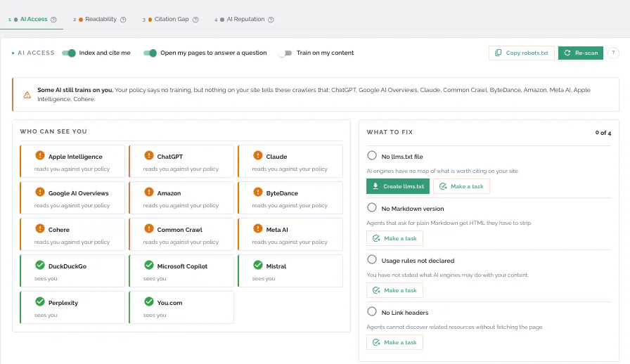
Task: Mark Usage rules not declared as done
Action: click(x=372, y=259)
